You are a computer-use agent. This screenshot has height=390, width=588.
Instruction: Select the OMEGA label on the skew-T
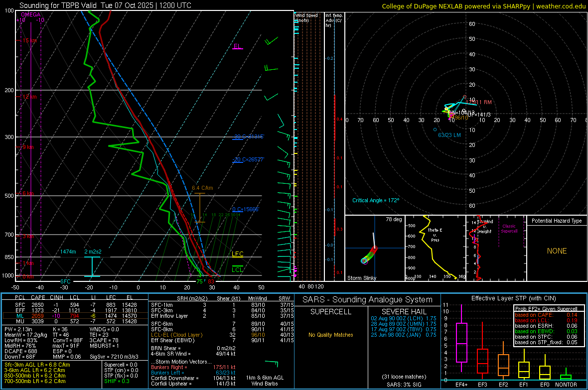(x=31, y=14)
